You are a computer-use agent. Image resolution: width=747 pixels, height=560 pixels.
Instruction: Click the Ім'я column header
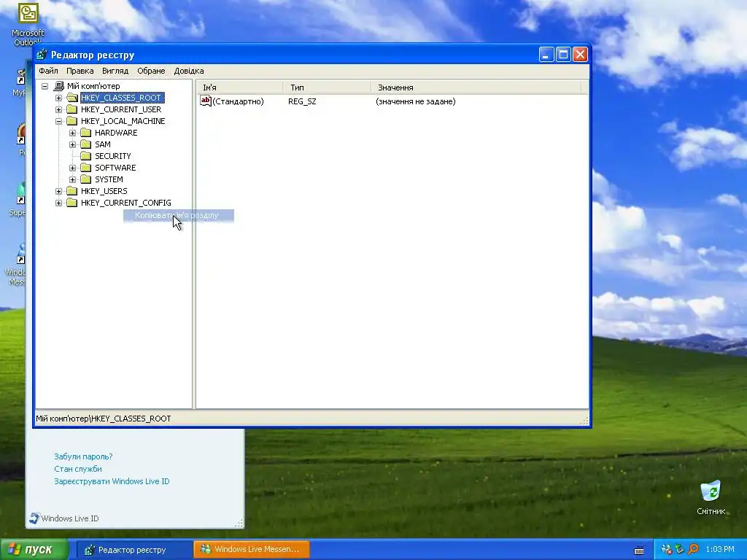point(241,87)
